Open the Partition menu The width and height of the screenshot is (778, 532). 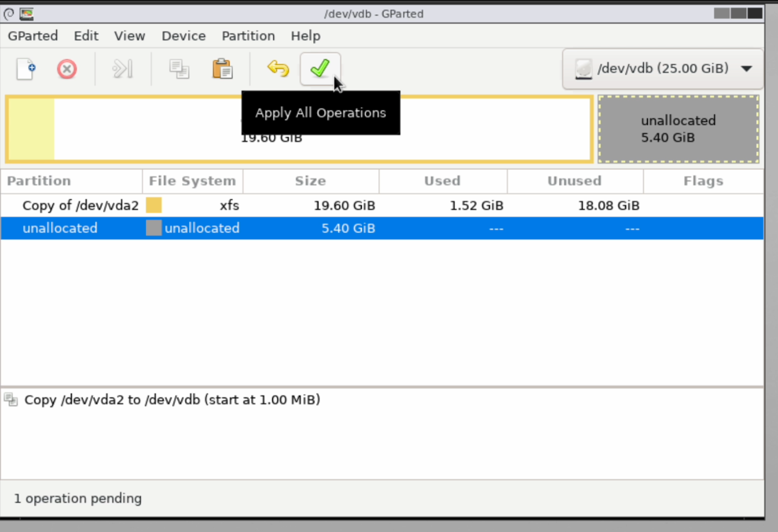pyautogui.click(x=248, y=35)
